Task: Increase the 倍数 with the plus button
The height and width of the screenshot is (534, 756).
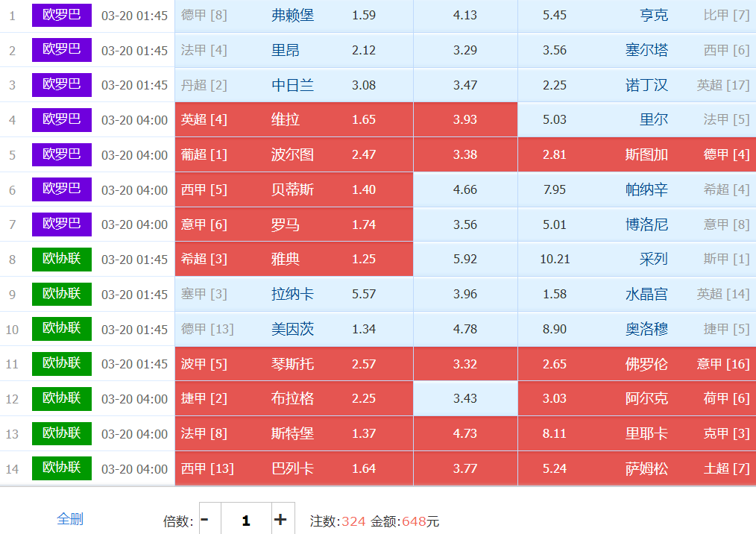Action: pyautogui.click(x=280, y=520)
